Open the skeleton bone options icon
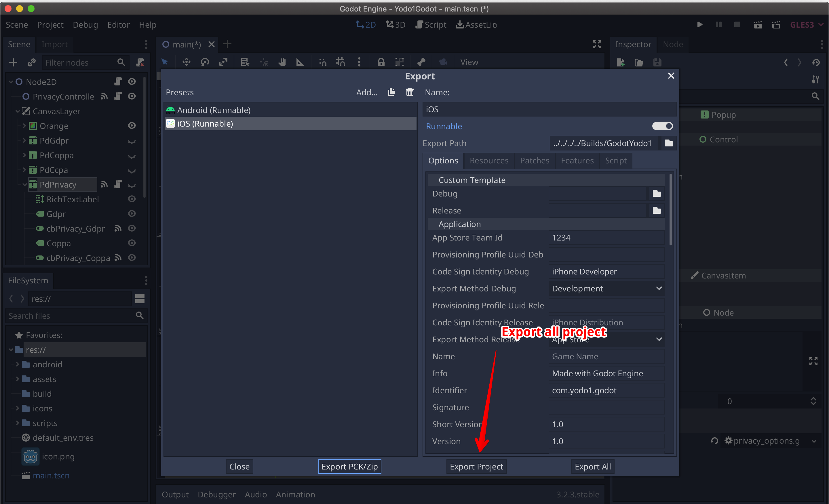The height and width of the screenshot is (504, 829). 421,62
